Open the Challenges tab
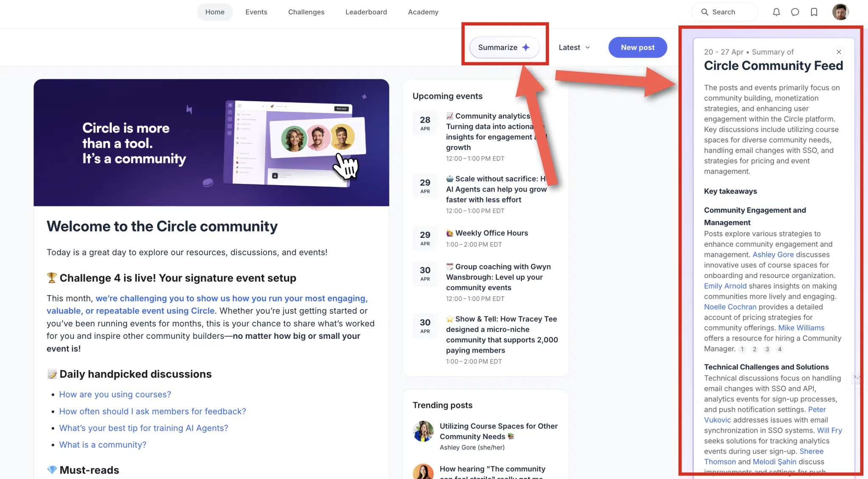 point(306,12)
